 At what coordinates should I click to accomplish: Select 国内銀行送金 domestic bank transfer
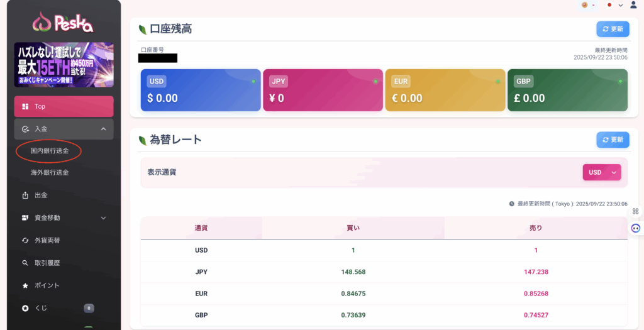click(x=50, y=151)
